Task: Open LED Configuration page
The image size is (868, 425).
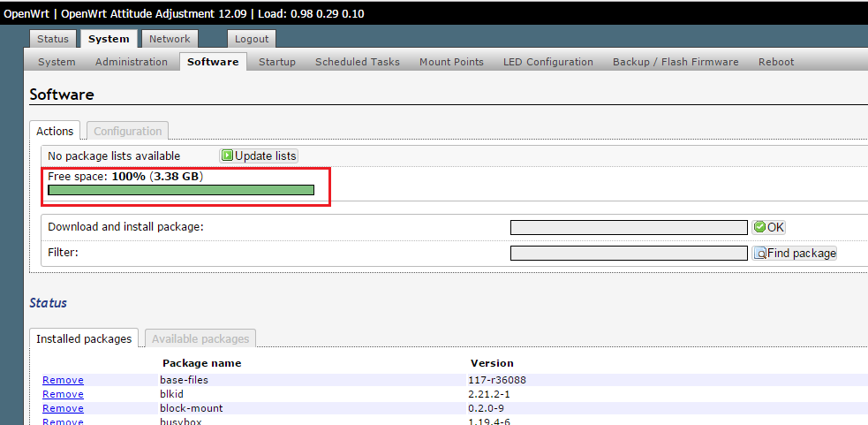Action: click(x=548, y=62)
